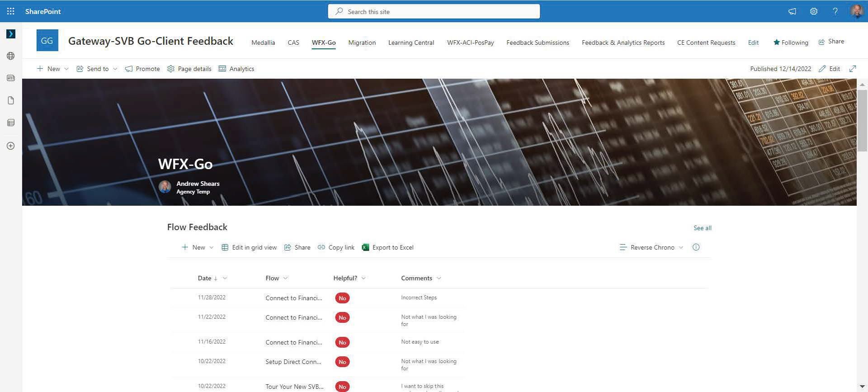Open the My sites globe icon
Viewport: 868px width, 392px height.
[x=11, y=56]
